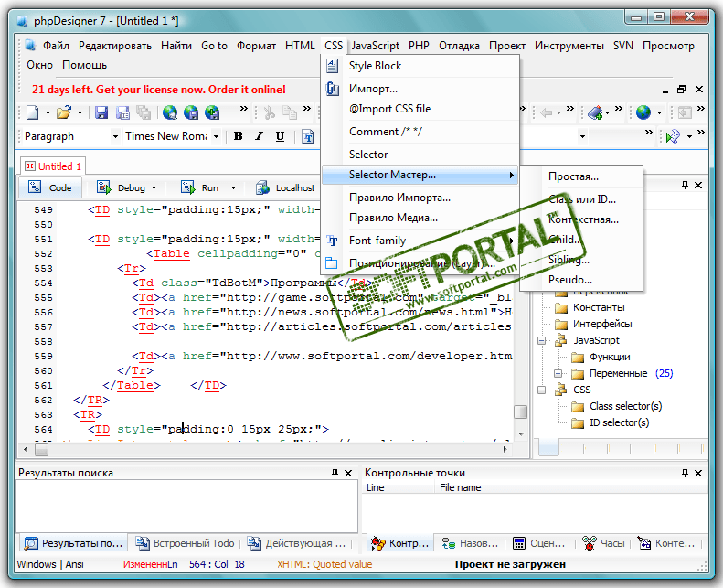Open the PHP menu
The image size is (723, 588).
[x=419, y=46]
